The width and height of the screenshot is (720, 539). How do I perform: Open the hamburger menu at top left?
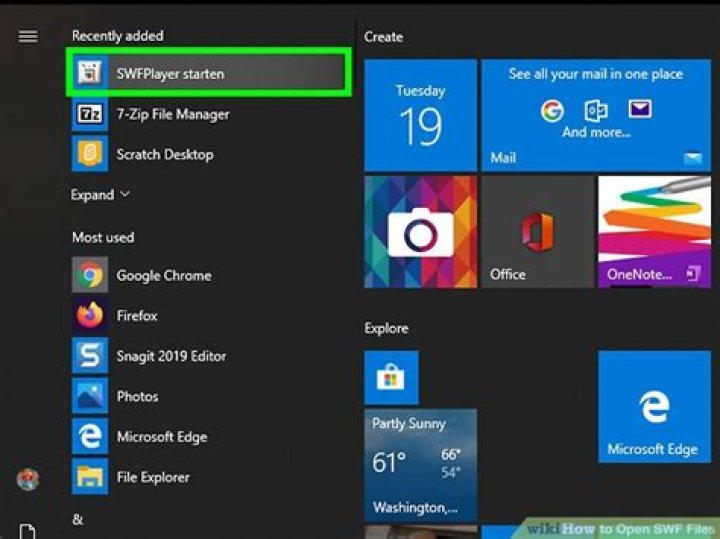tap(28, 36)
